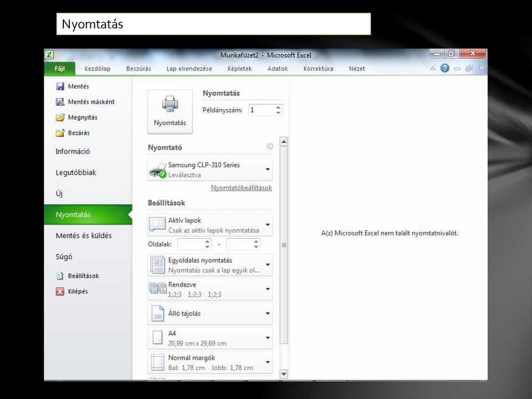Click the Megnyitás folder icon
Screen dimensions: 532x399
[x=60, y=118]
